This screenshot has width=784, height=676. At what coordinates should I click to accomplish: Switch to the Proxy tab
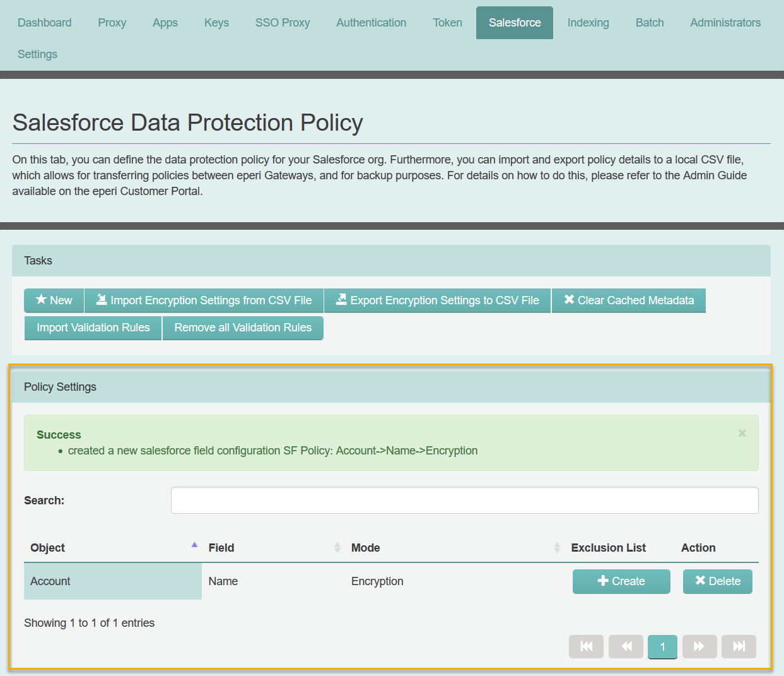coord(112,23)
